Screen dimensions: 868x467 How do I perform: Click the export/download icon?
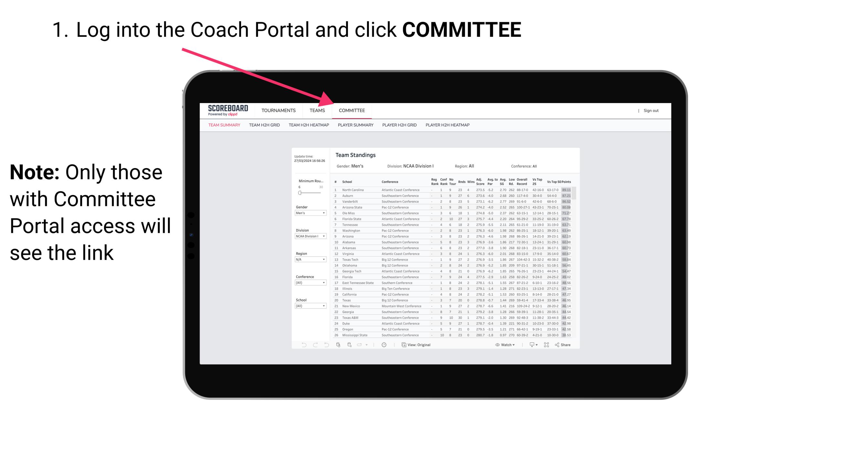[x=530, y=345]
